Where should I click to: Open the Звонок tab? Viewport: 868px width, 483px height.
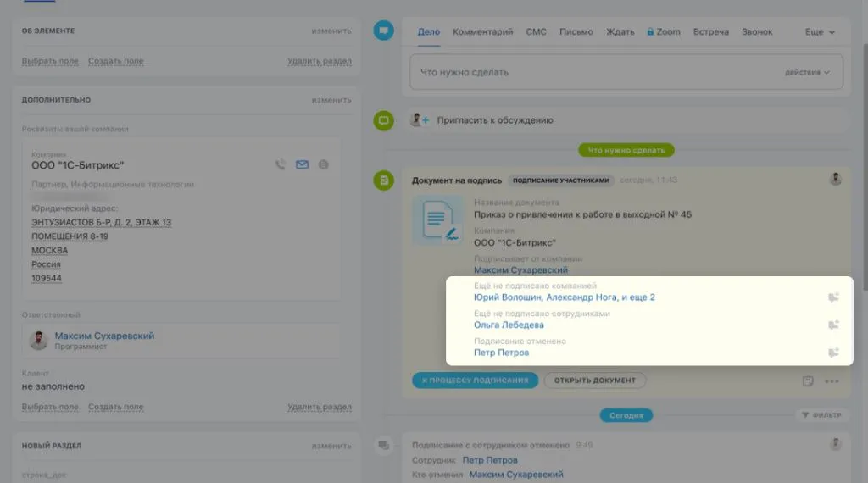757,32
